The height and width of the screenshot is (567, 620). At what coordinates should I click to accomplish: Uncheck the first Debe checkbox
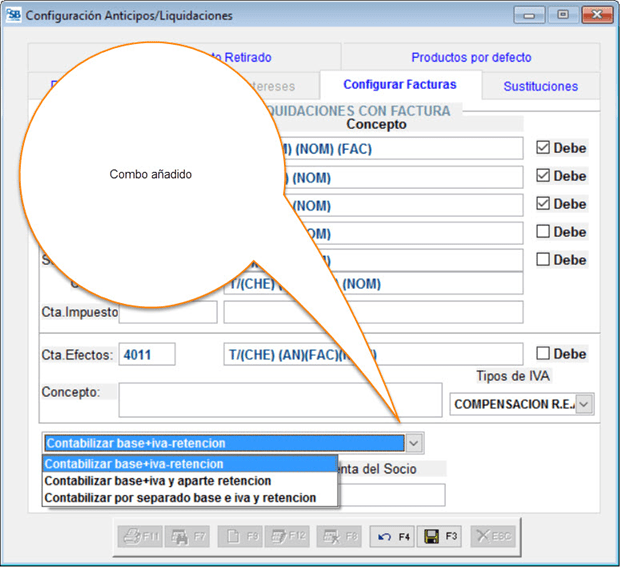pyautogui.click(x=543, y=148)
